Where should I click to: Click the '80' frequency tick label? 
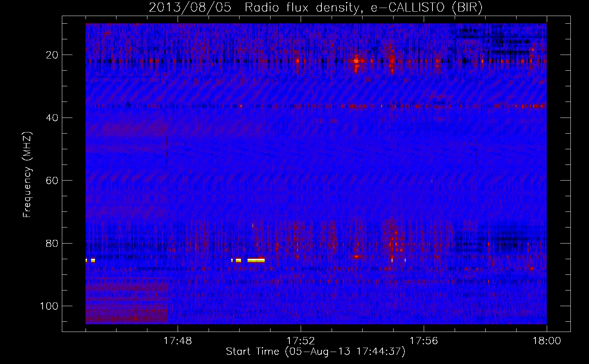click(52, 243)
